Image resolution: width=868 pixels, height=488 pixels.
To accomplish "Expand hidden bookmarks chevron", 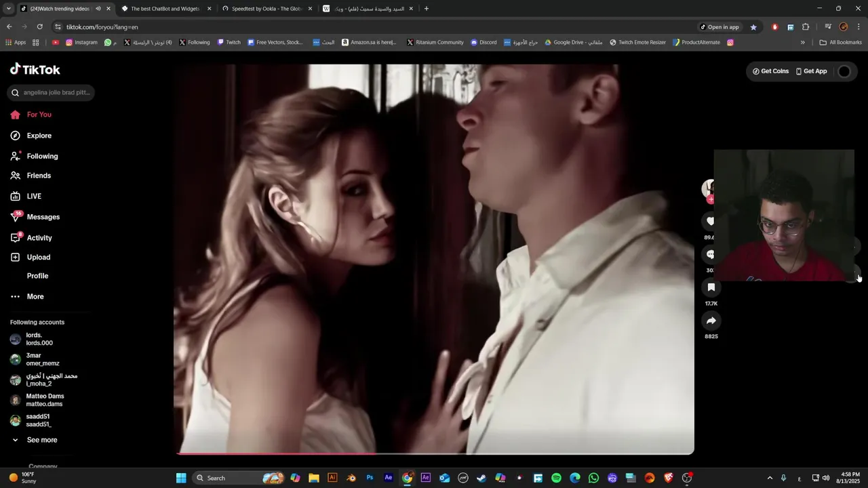I will click(x=803, y=42).
